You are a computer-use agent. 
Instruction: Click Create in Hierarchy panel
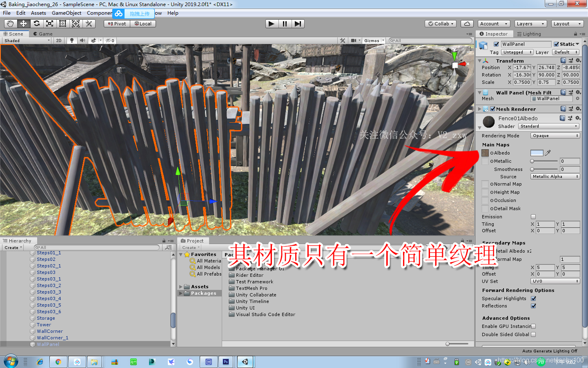pyautogui.click(x=13, y=247)
